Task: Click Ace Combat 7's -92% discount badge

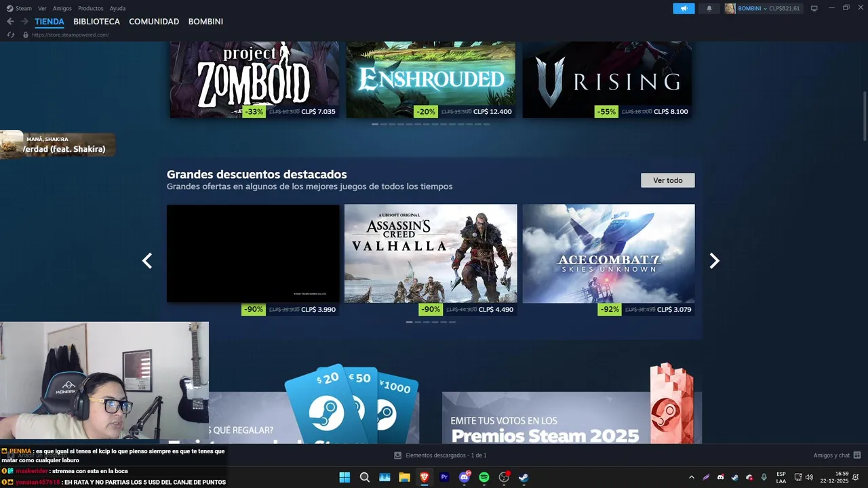Action: (610, 310)
